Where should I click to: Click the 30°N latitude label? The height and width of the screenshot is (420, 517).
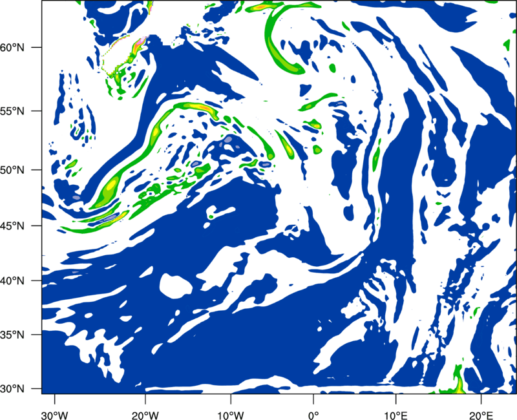tap(12, 389)
